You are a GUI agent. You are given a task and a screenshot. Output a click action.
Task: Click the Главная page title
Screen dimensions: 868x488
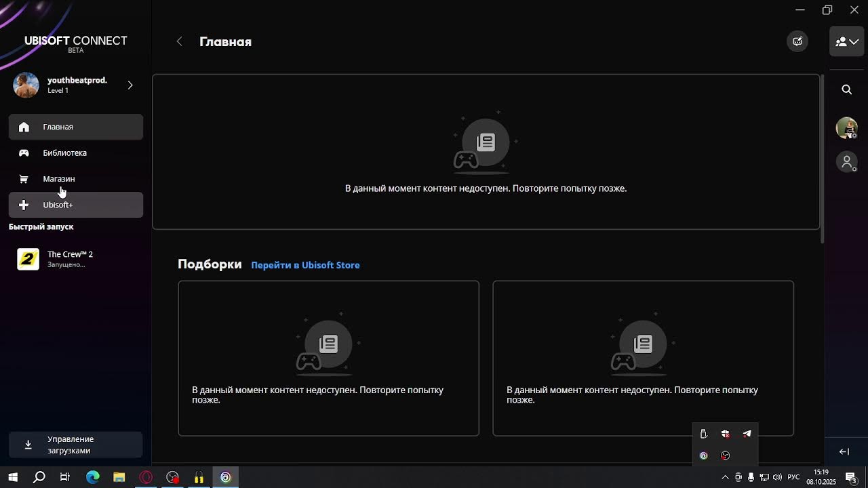click(x=225, y=41)
